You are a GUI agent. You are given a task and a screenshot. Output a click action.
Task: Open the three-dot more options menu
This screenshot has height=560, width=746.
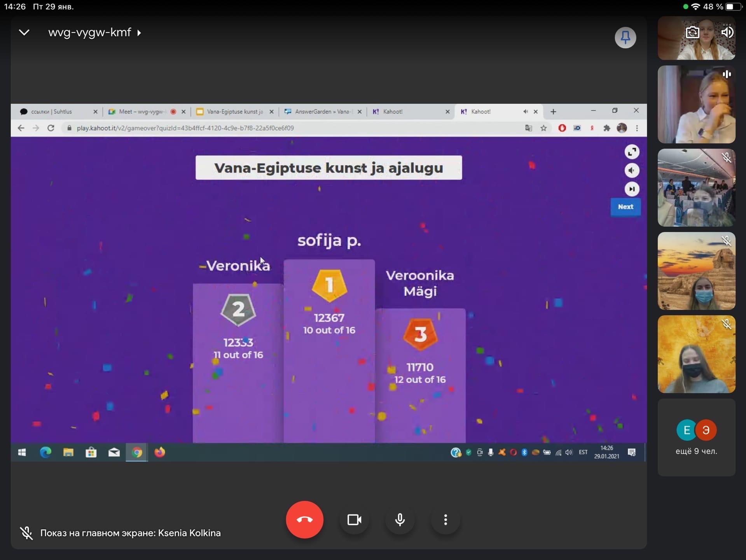(x=446, y=520)
